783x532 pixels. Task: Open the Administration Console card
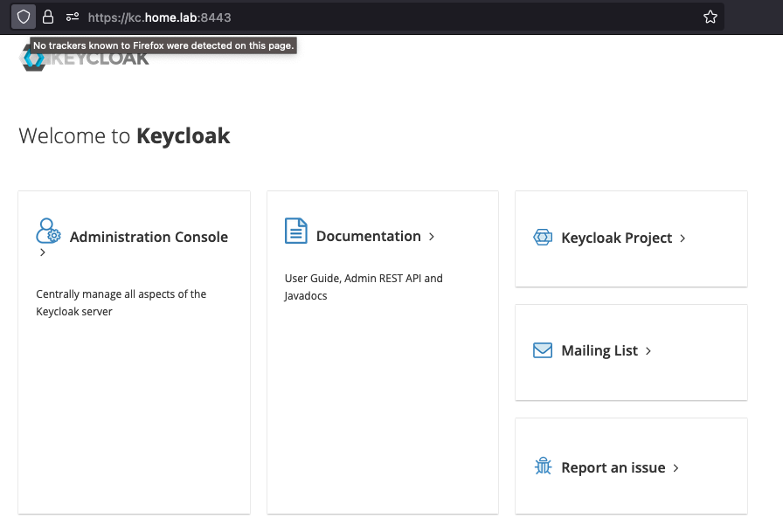[x=149, y=237]
